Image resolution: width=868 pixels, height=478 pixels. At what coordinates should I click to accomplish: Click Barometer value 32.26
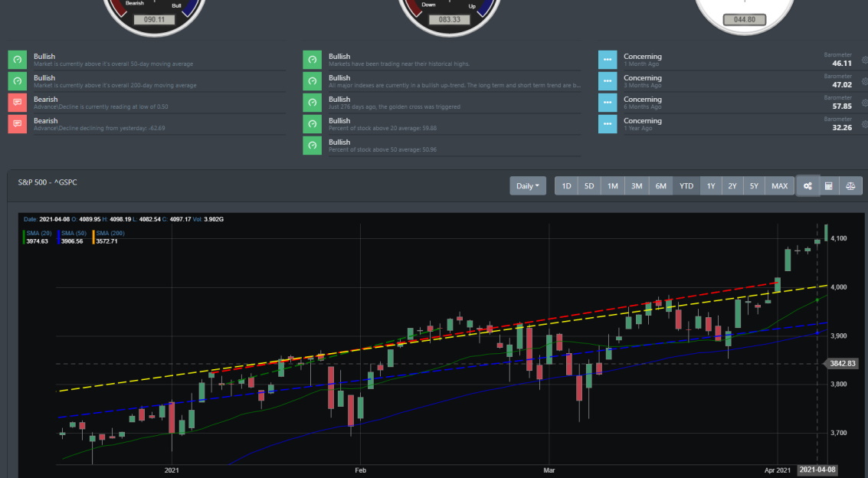[x=842, y=128]
